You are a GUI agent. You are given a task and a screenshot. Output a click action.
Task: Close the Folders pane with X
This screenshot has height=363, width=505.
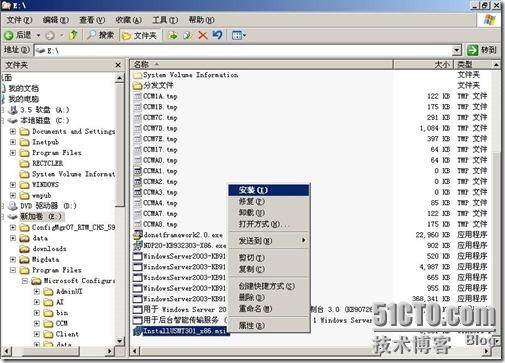pos(118,65)
